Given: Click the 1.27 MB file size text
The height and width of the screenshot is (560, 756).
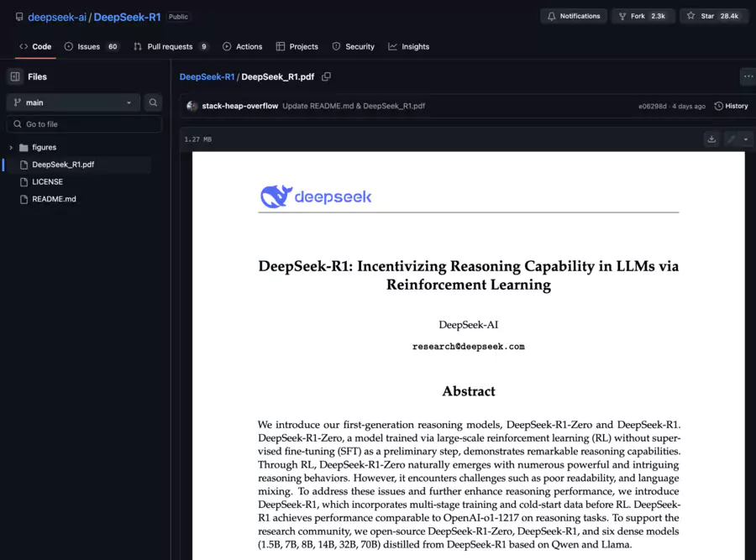Looking at the screenshot, I should (x=198, y=139).
